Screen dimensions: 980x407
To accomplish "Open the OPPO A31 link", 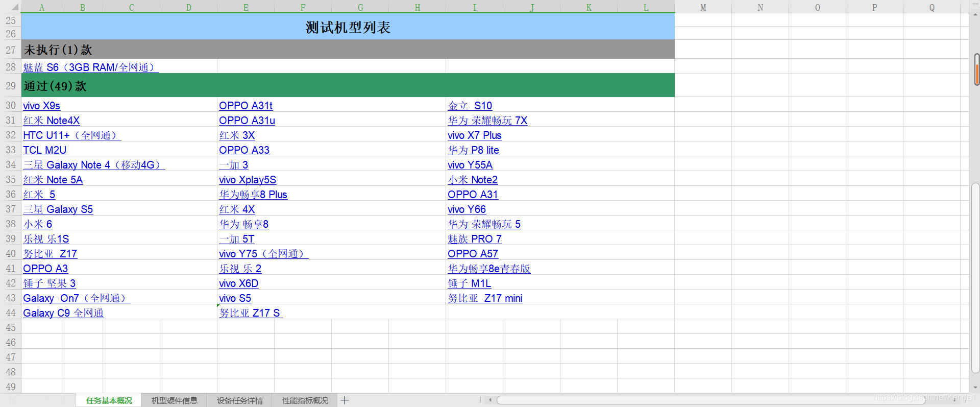I will click(473, 195).
